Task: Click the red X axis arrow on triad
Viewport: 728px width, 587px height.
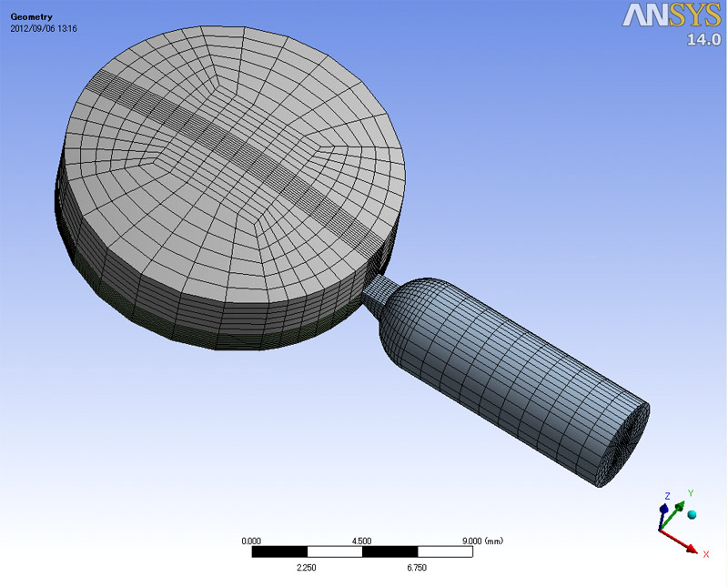Action: pyautogui.click(x=679, y=542)
